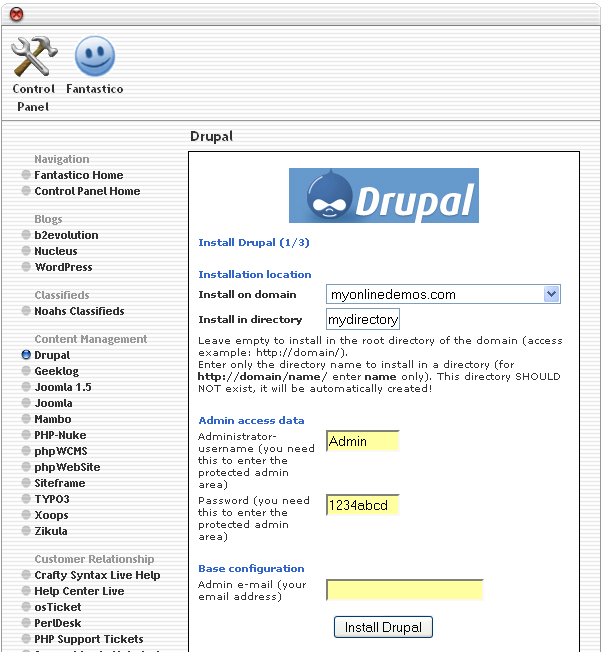Go to Control Panel Home link

click(87, 191)
